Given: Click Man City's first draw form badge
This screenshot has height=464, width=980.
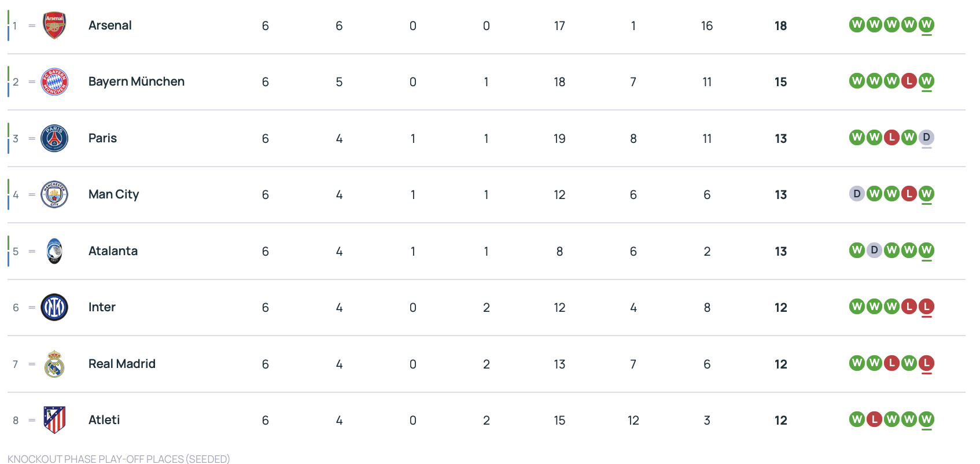Looking at the screenshot, I should [x=857, y=193].
